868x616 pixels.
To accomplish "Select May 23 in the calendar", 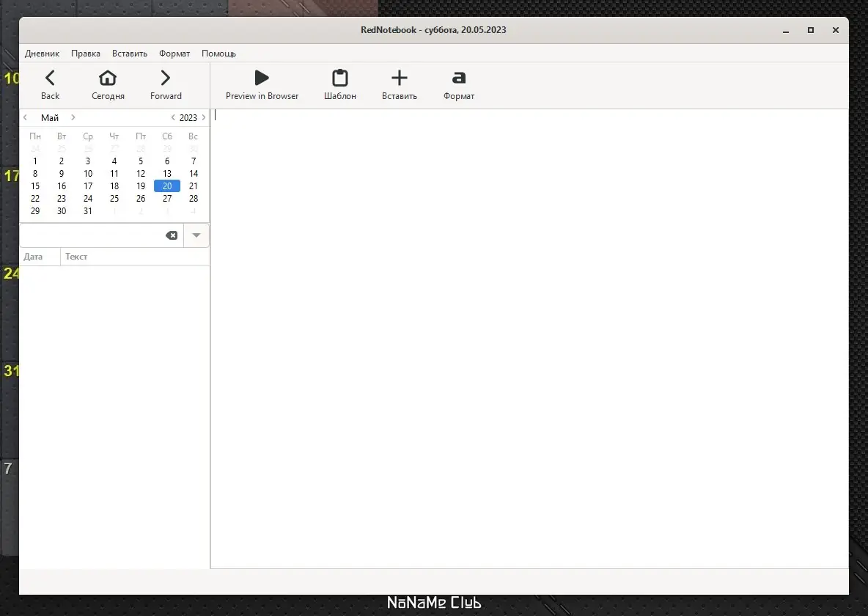I will [x=62, y=199].
